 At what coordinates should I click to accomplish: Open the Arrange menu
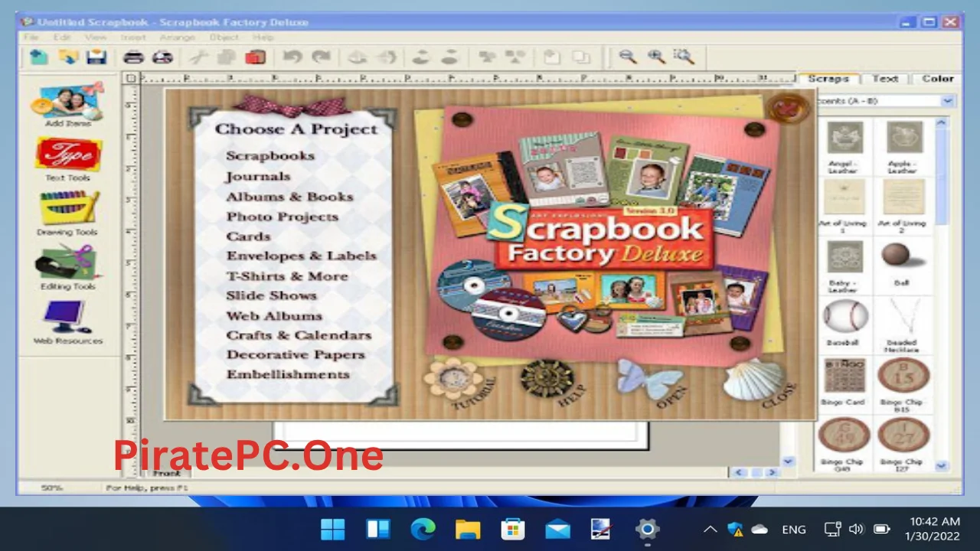click(178, 37)
